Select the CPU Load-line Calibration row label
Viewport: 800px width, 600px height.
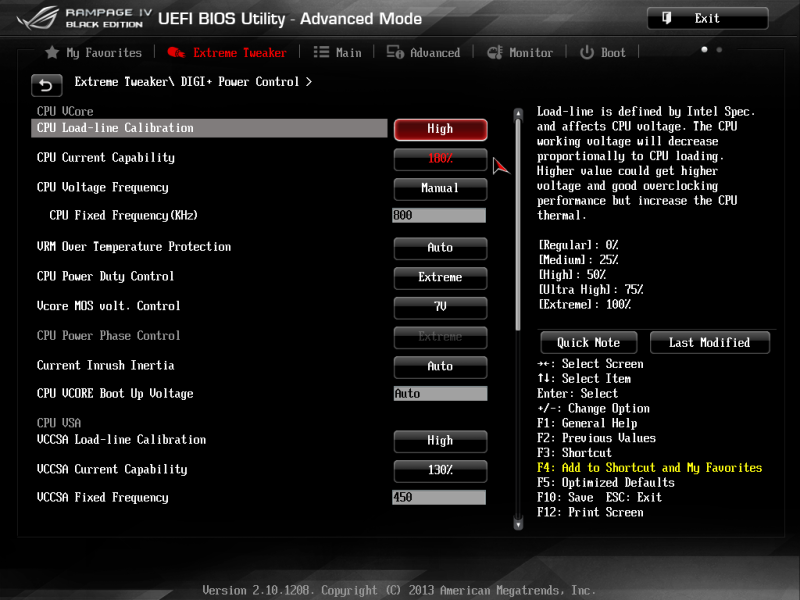click(115, 128)
